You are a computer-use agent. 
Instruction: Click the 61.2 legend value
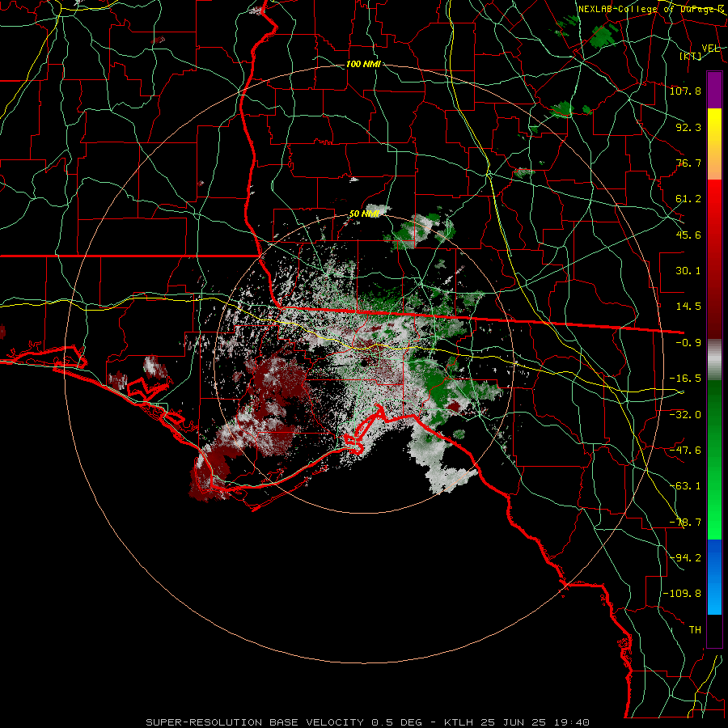point(688,199)
